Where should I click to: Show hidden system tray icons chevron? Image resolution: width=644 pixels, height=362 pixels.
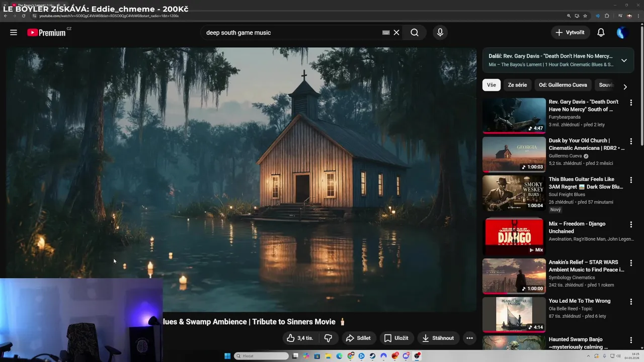click(x=588, y=356)
